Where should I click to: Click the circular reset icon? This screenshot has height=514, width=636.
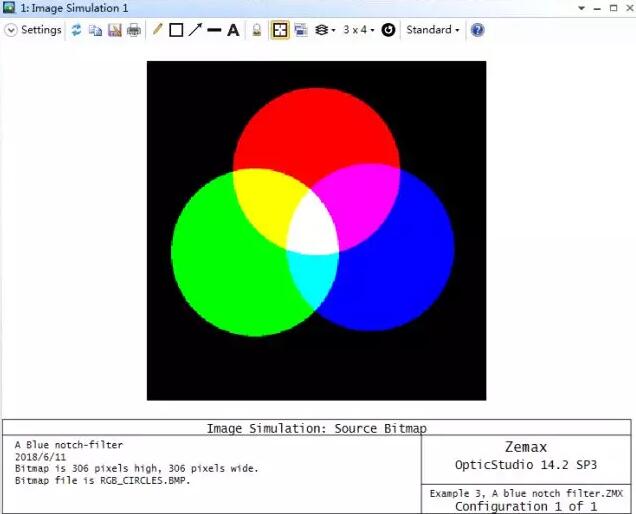coord(388,30)
